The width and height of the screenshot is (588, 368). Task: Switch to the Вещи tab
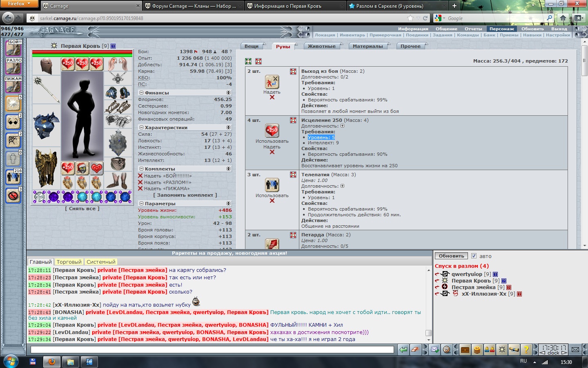(x=252, y=46)
